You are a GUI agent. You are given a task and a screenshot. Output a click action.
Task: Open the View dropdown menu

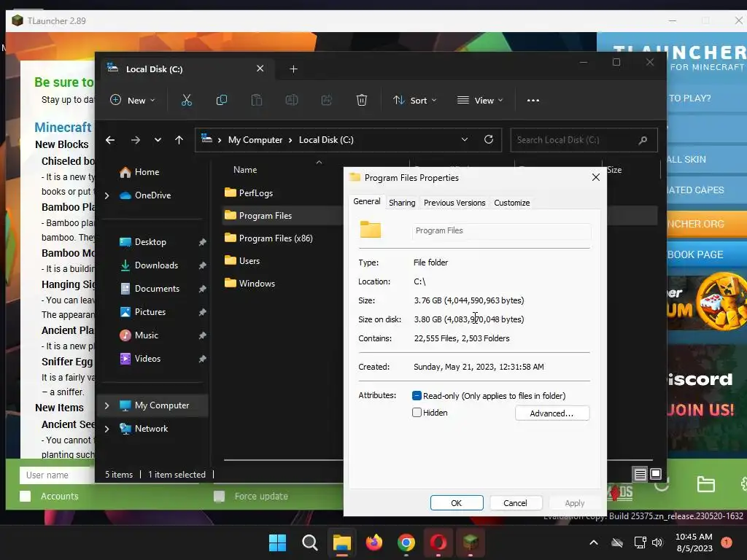click(480, 100)
